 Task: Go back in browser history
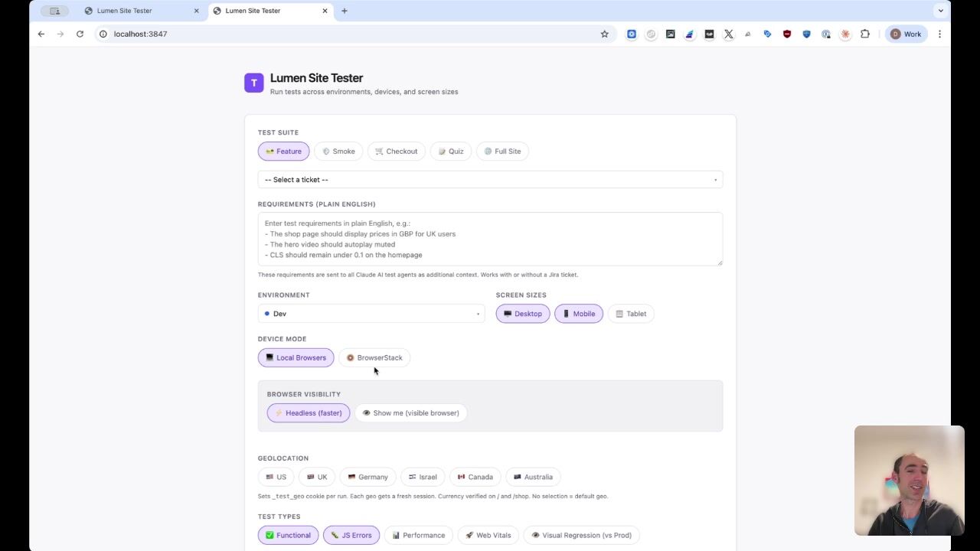tap(41, 34)
